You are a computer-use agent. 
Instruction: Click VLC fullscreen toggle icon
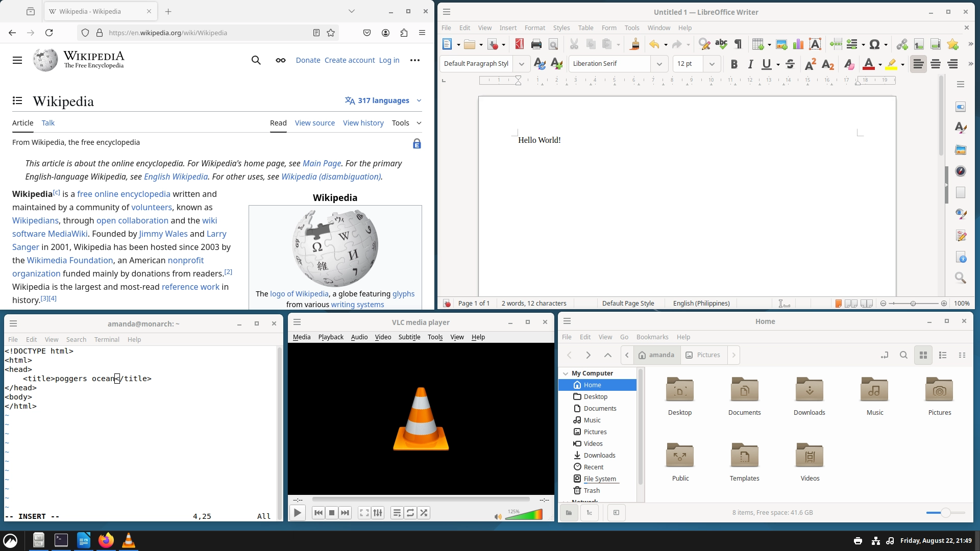(364, 513)
